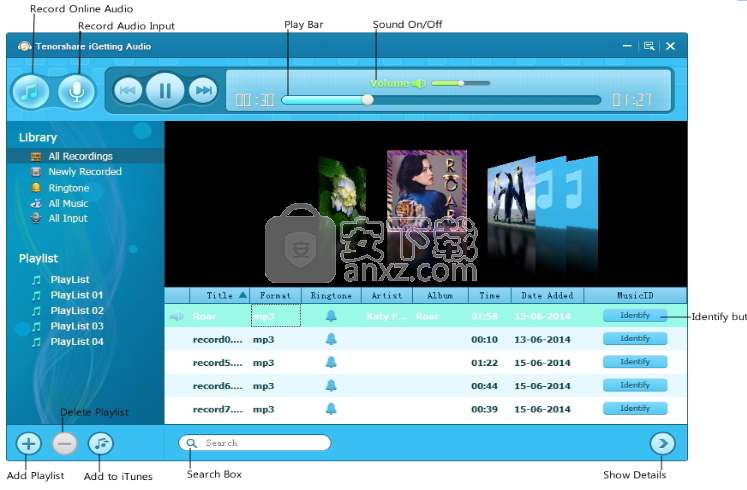Click the speaker icon on Roar row
The height and width of the screenshot is (490, 747).
176,316
